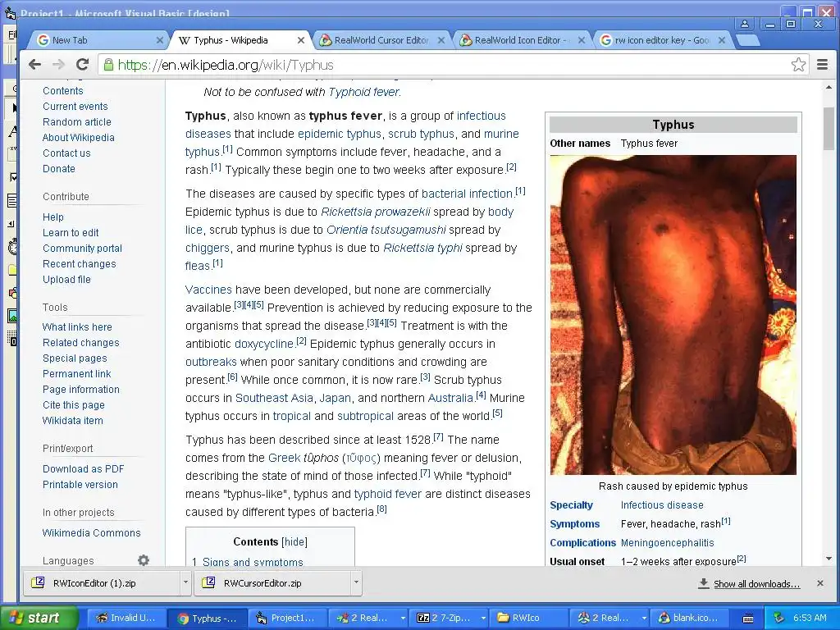Open the epidemic typhus link

point(339,134)
